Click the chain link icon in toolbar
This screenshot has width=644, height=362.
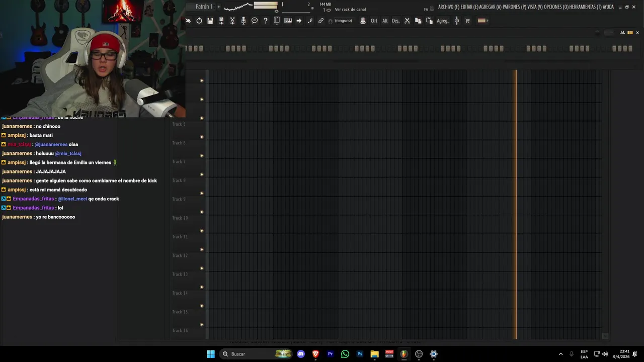321,21
